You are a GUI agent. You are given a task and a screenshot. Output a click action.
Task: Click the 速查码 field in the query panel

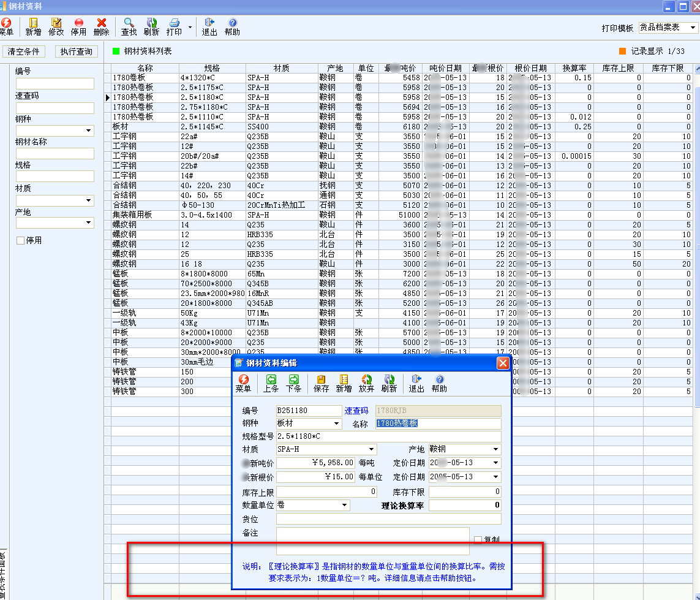[x=55, y=108]
